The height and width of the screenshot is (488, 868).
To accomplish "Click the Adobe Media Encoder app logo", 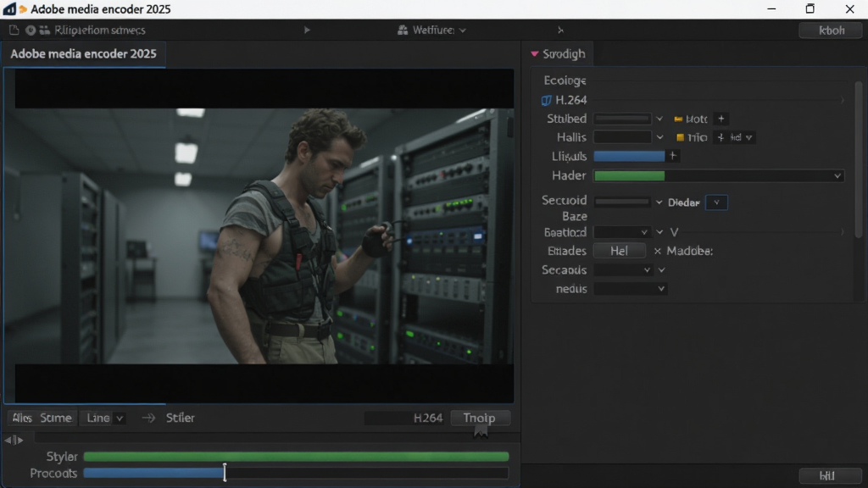I will [x=9, y=8].
